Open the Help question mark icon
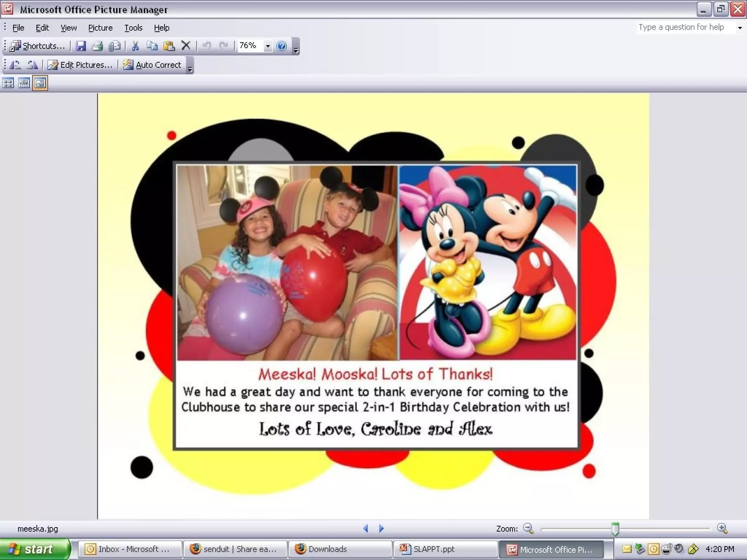 pyautogui.click(x=282, y=46)
